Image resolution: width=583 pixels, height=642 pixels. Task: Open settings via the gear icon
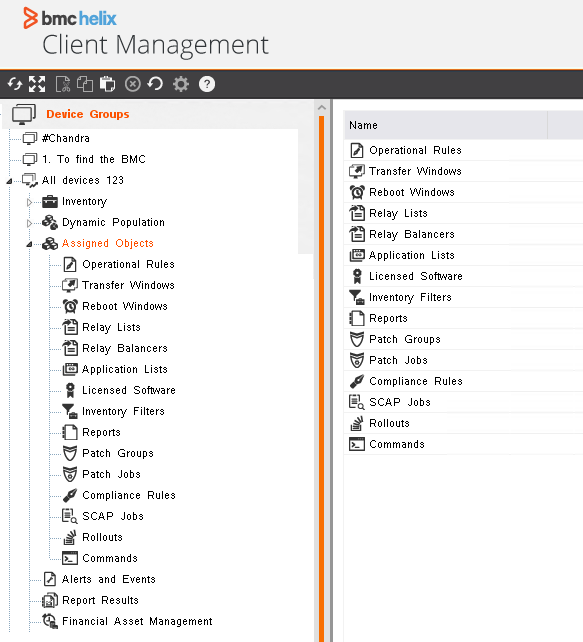click(181, 84)
